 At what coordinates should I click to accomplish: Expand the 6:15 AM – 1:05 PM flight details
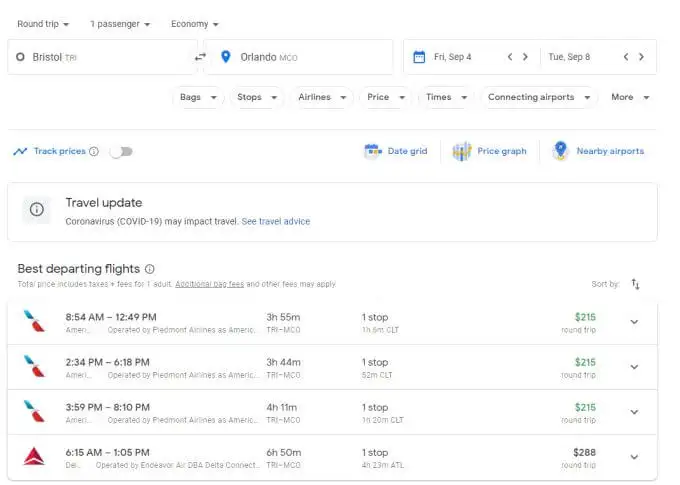point(634,457)
